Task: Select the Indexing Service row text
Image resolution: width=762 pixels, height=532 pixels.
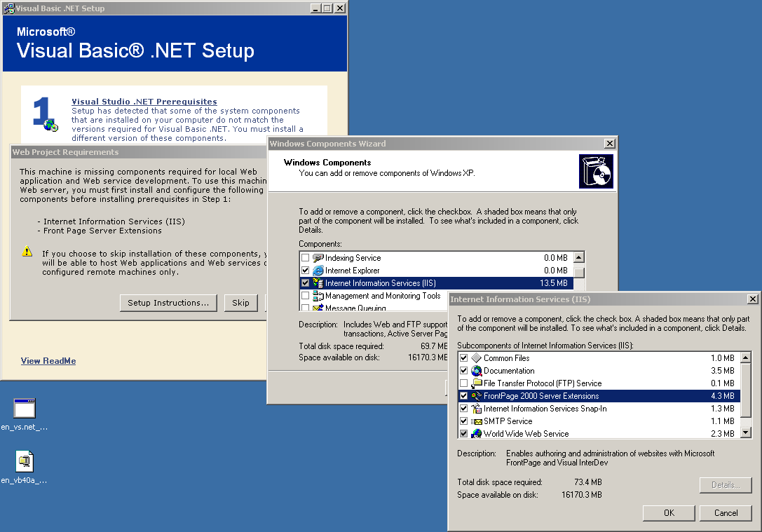Action: click(353, 258)
